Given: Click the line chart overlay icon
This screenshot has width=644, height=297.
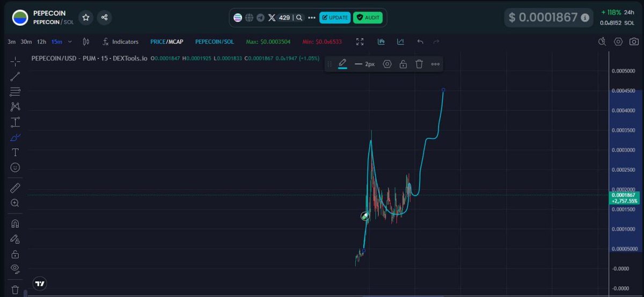Looking at the screenshot, I should tap(400, 41).
